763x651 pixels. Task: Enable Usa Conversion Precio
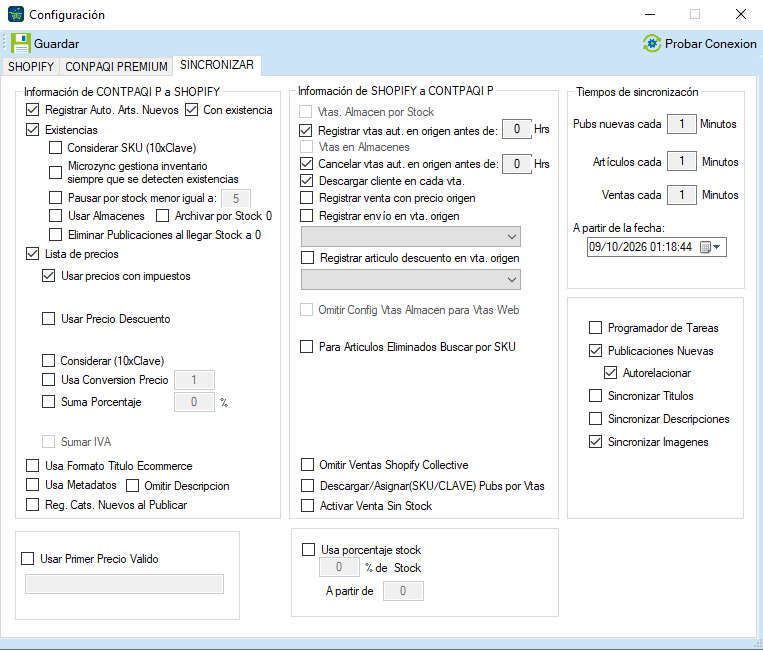click(x=49, y=380)
